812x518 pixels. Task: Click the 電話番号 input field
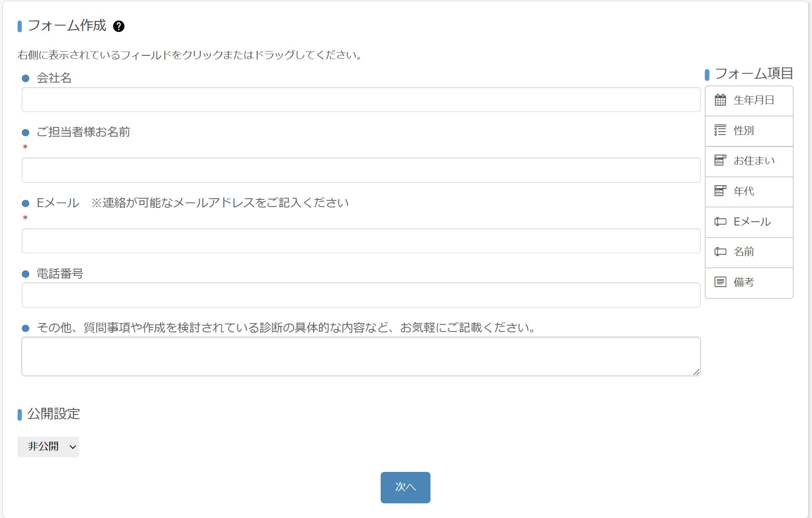(361, 295)
